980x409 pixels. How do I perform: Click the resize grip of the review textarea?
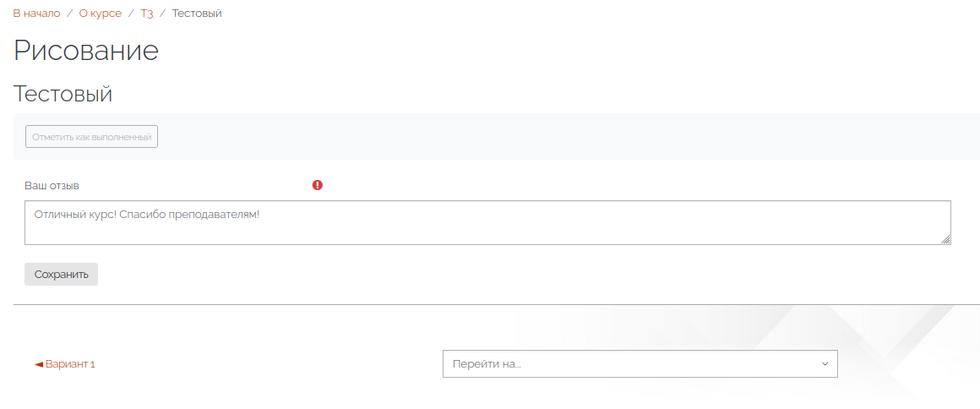click(x=945, y=239)
